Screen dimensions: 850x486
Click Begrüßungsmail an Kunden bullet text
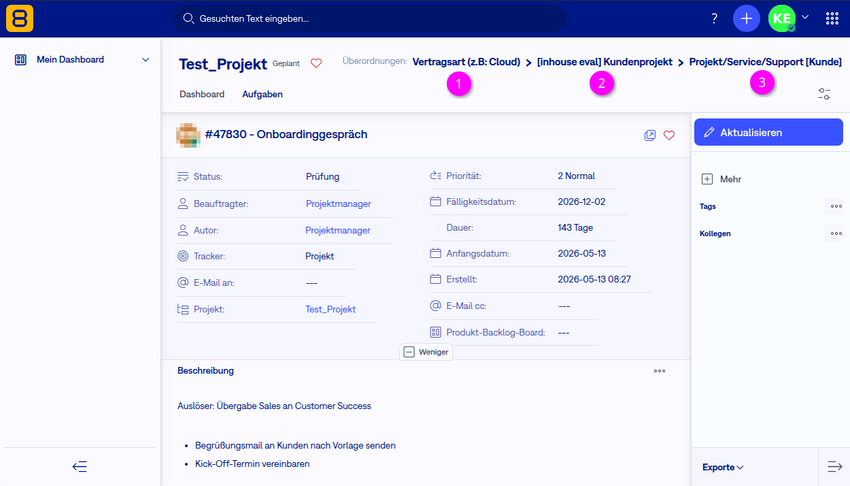(295, 445)
